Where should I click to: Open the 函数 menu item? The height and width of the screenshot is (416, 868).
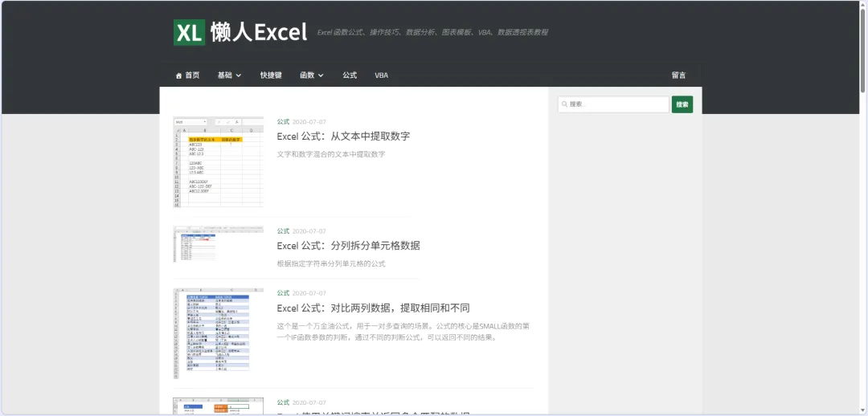point(307,75)
